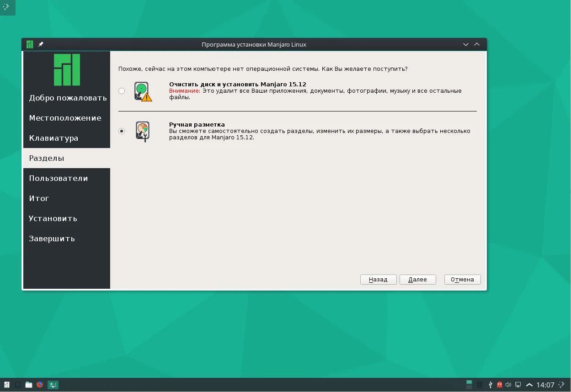Go to the Завершить step

click(x=67, y=238)
